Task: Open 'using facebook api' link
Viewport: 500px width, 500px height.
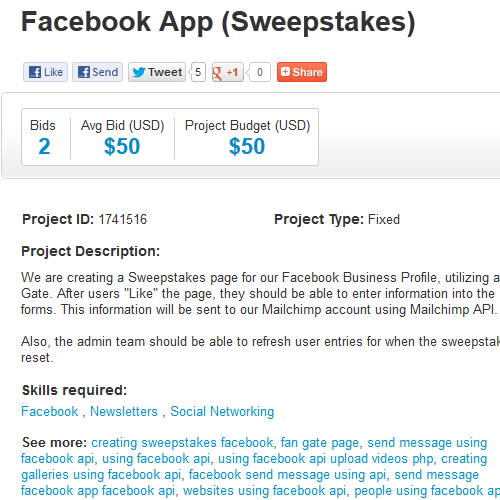Action: (156, 459)
